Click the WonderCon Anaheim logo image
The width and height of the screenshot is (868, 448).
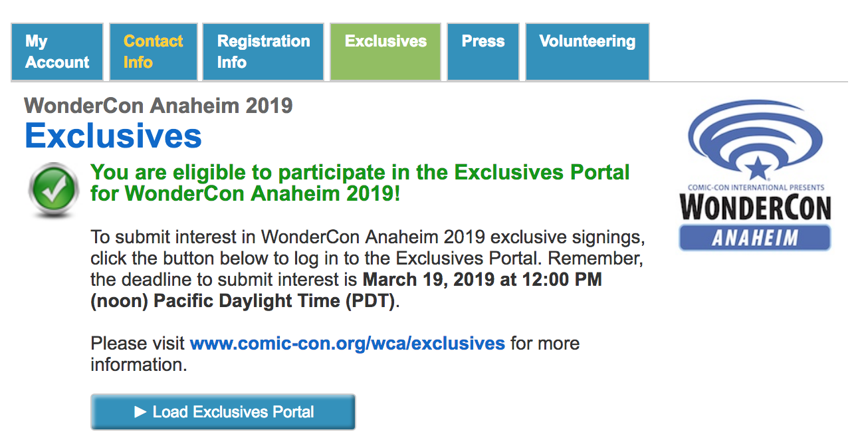tap(755, 175)
